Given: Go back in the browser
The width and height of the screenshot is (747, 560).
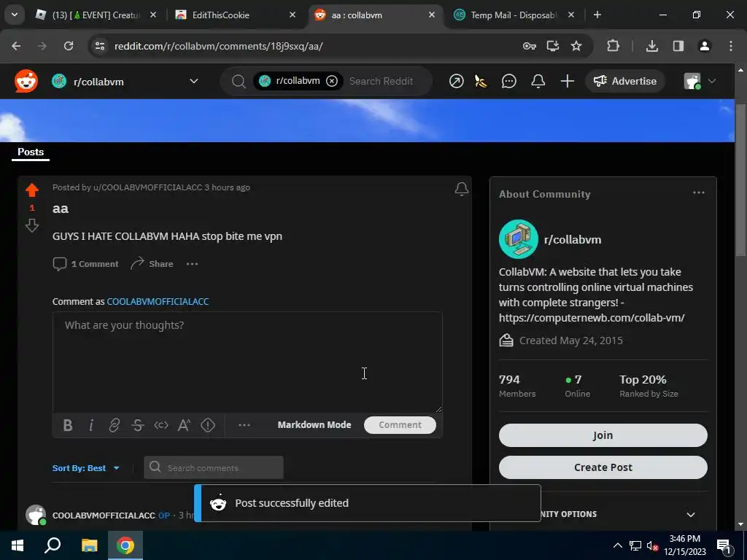Looking at the screenshot, I should point(16,46).
